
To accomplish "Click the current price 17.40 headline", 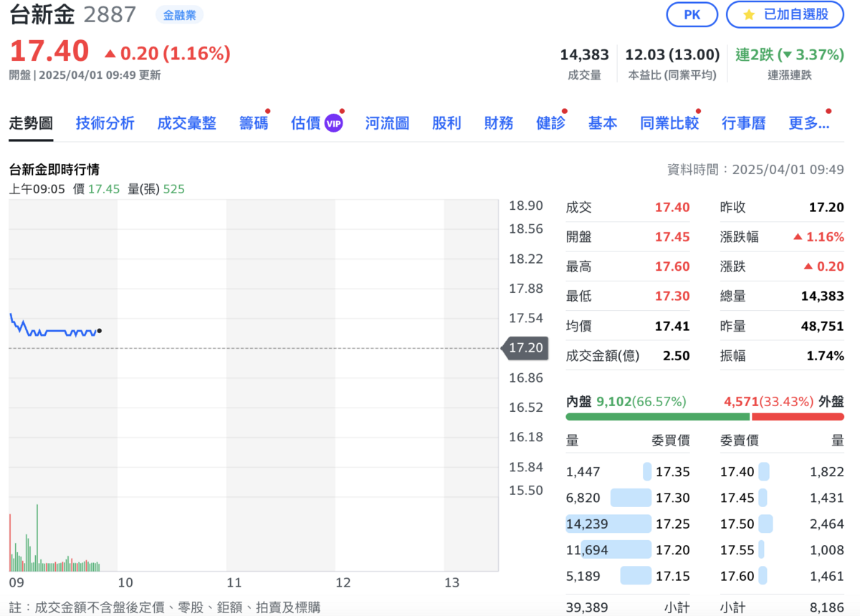I will [49, 52].
